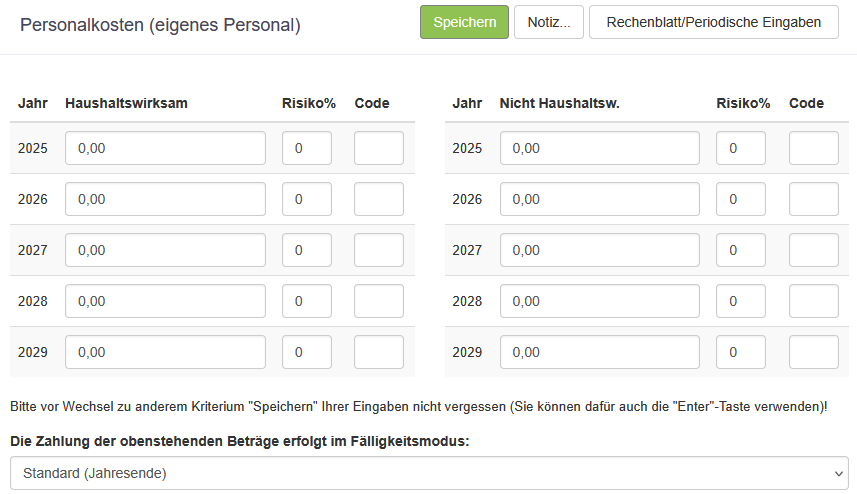Select Code field for 2028 Nicht Haushaltsw.
Screen dimensions: 857x494
click(x=813, y=301)
